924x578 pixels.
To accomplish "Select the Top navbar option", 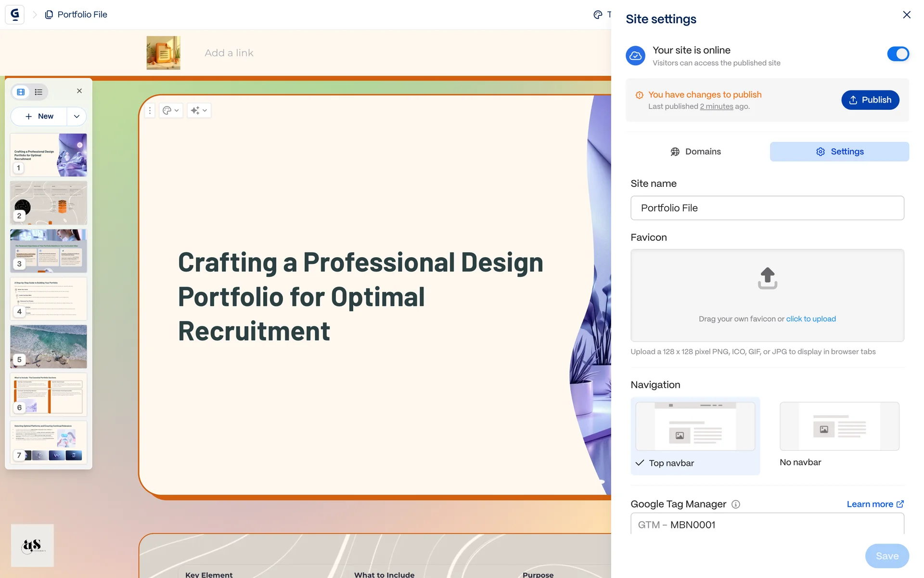I will [695, 435].
